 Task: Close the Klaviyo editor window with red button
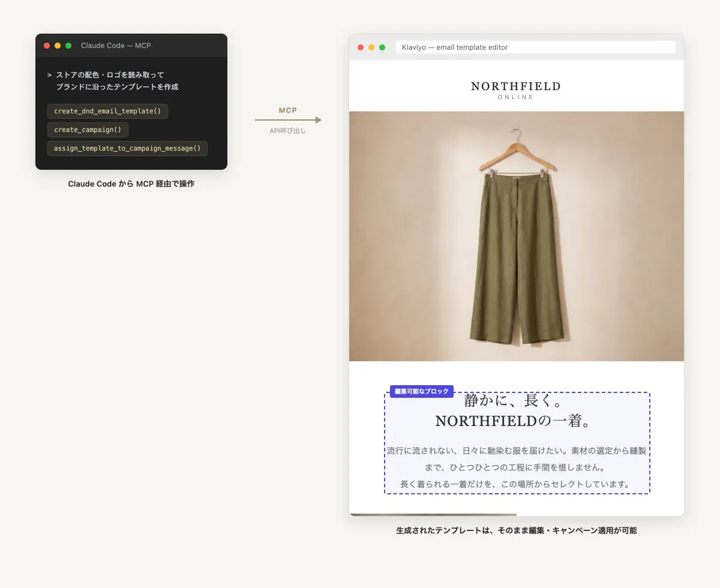pos(361,47)
